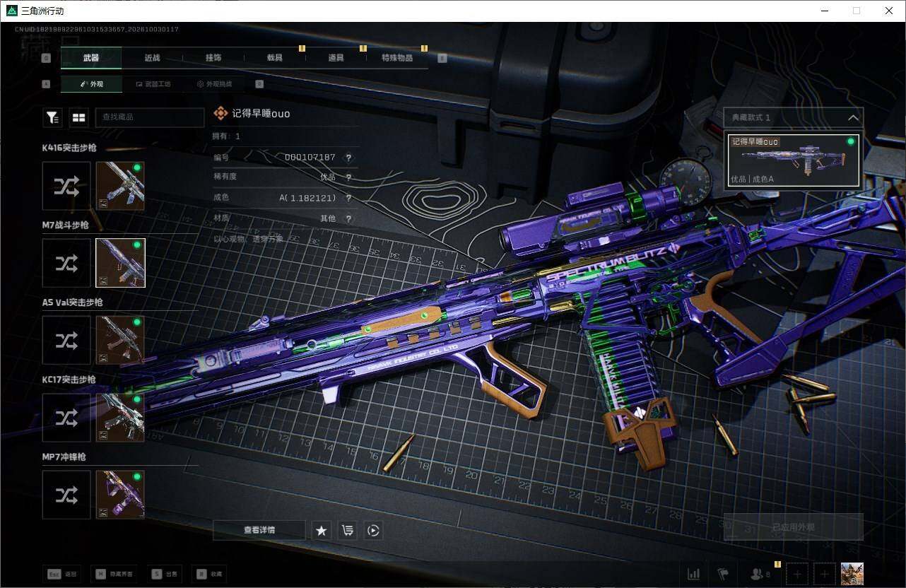The image size is (906, 588).
Task: Select the K416突击步枪 skin thumbnail
Action: coord(120,186)
